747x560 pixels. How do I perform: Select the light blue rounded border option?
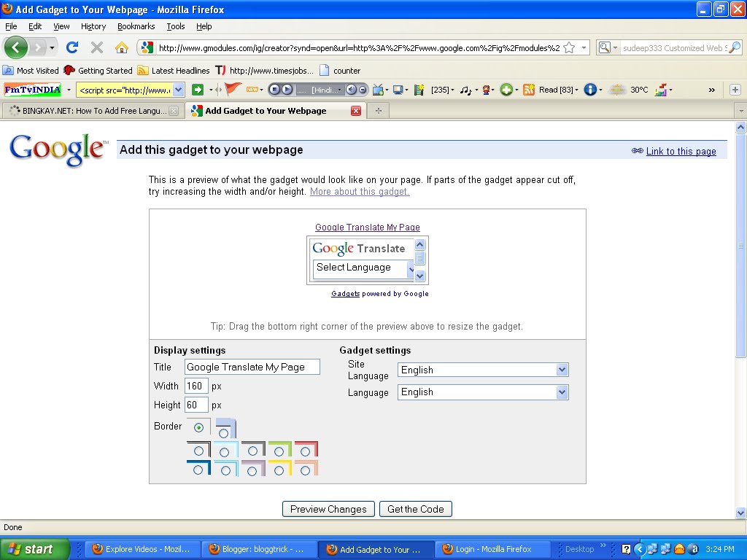point(223,433)
